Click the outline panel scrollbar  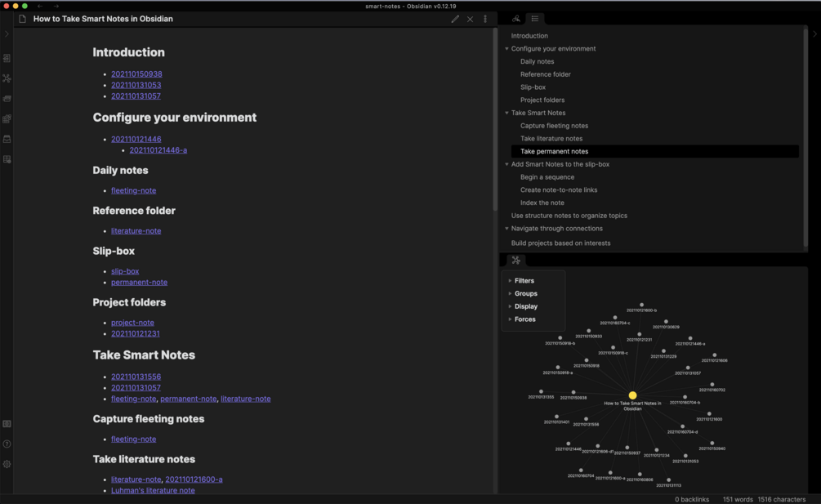coord(805,139)
